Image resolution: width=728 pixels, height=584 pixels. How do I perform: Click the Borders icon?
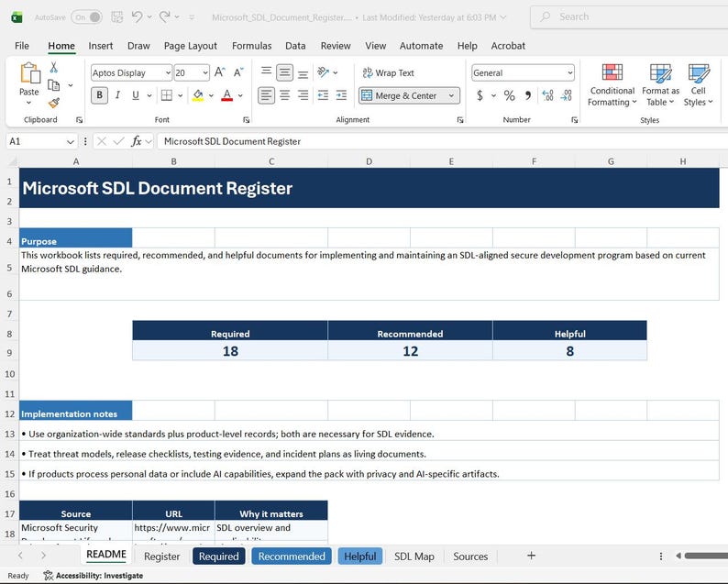167,95
